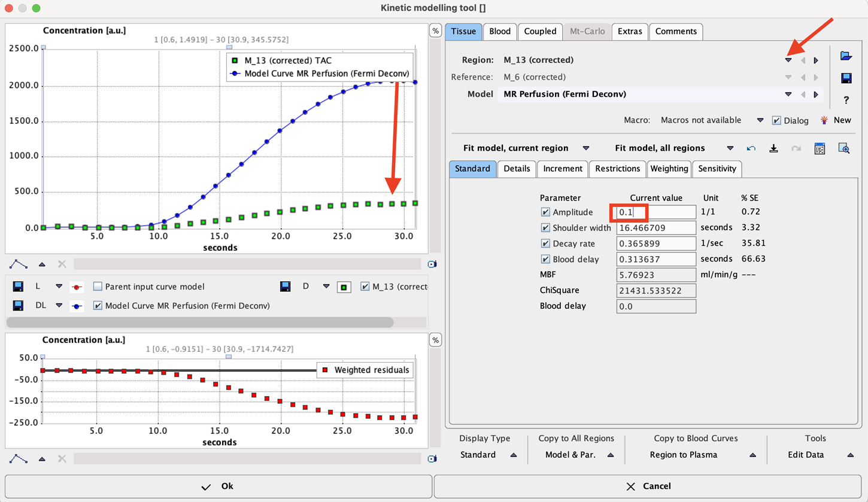The image size is (868, 502).
Task: Open the parameter table spreadsheet icon
Action: pyautogui.click(x=820, y=148)
